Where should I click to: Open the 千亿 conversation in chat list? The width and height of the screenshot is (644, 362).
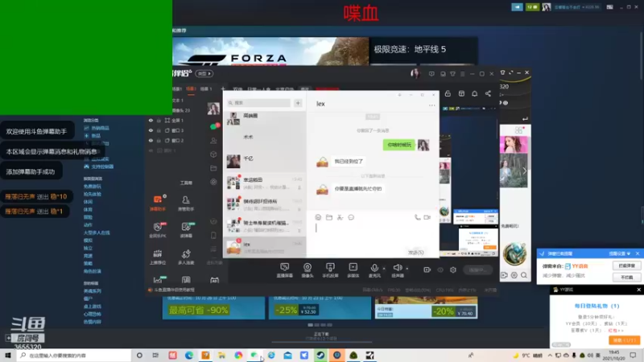265,160
